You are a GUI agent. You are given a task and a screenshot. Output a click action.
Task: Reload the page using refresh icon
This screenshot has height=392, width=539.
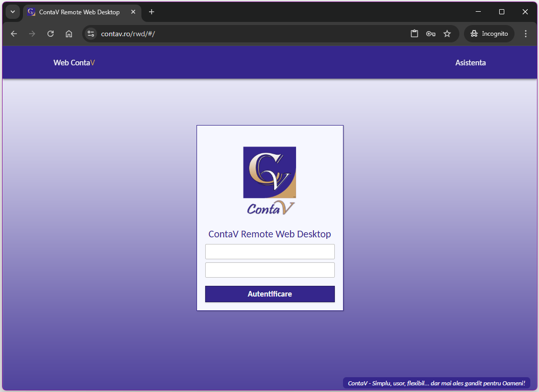tap(51, 34)
